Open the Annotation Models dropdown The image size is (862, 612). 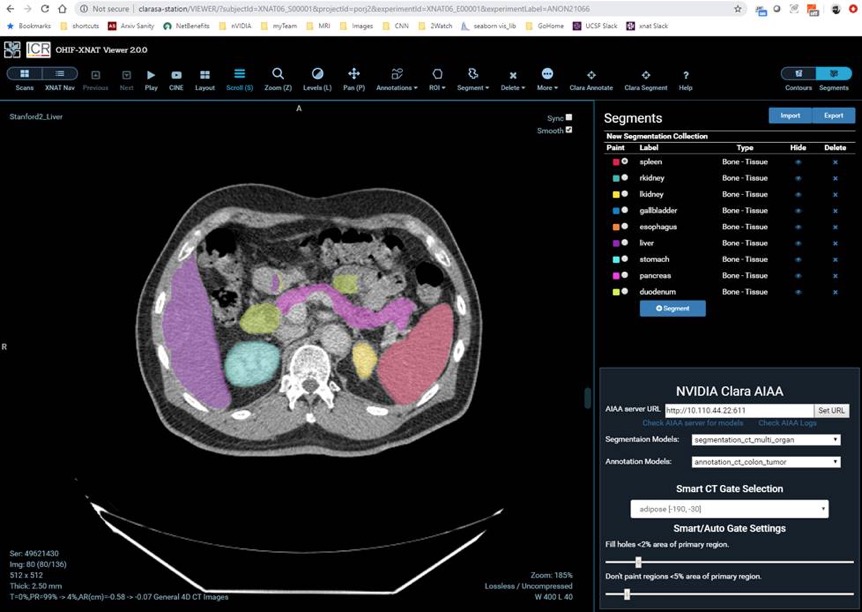click(x=765, y=462)
